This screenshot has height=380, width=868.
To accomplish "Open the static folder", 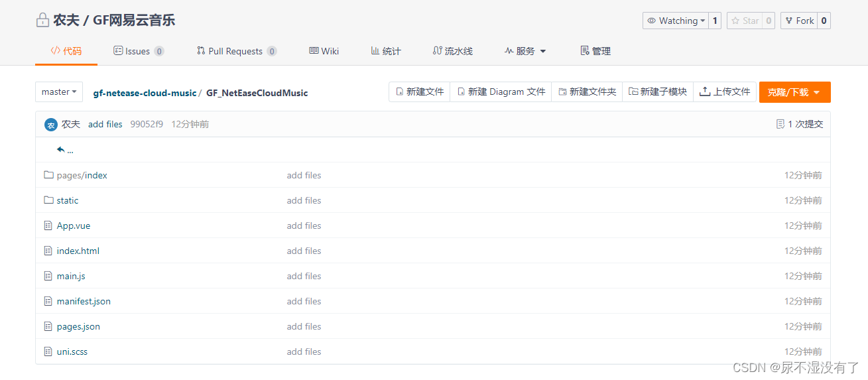I will point(68,200).
